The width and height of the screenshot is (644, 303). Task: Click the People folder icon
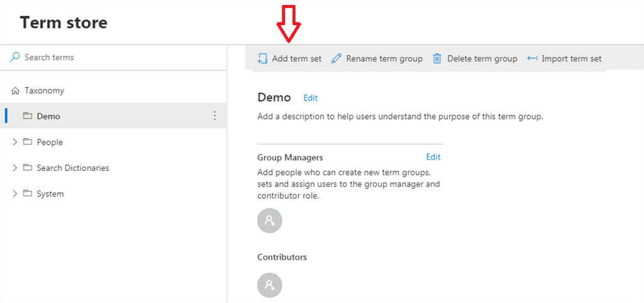28,142
